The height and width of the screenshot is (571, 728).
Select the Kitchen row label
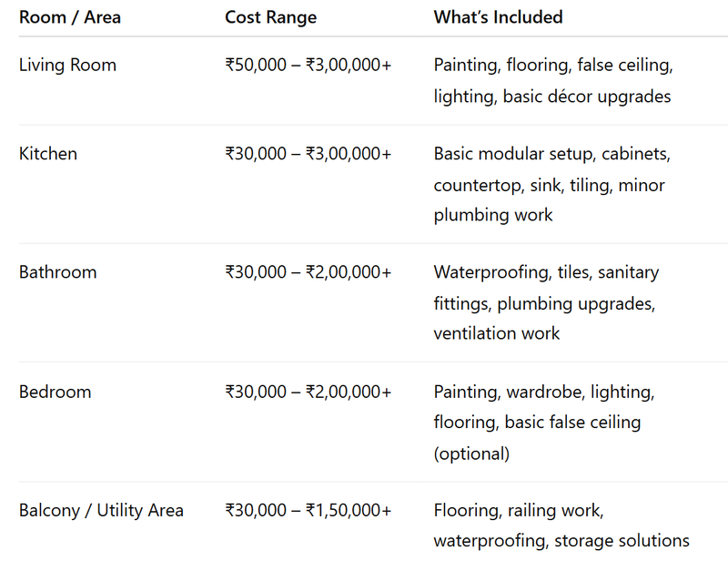pos(48,154)
